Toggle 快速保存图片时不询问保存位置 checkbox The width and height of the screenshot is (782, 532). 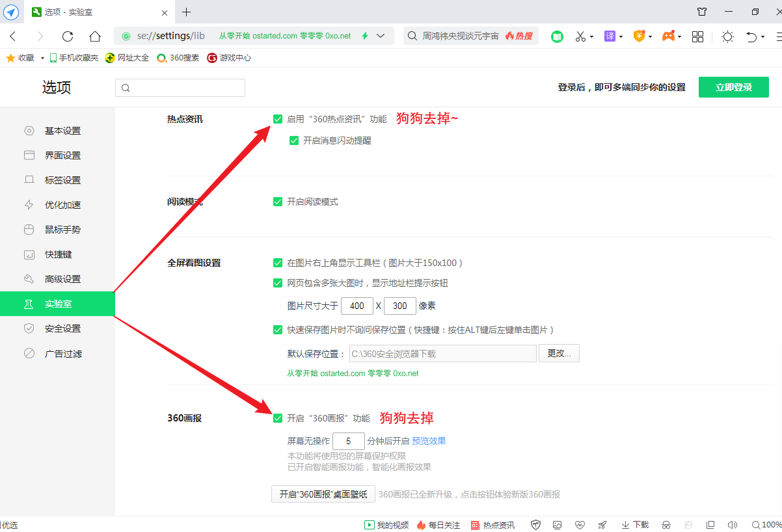click(x=278, y=330)
